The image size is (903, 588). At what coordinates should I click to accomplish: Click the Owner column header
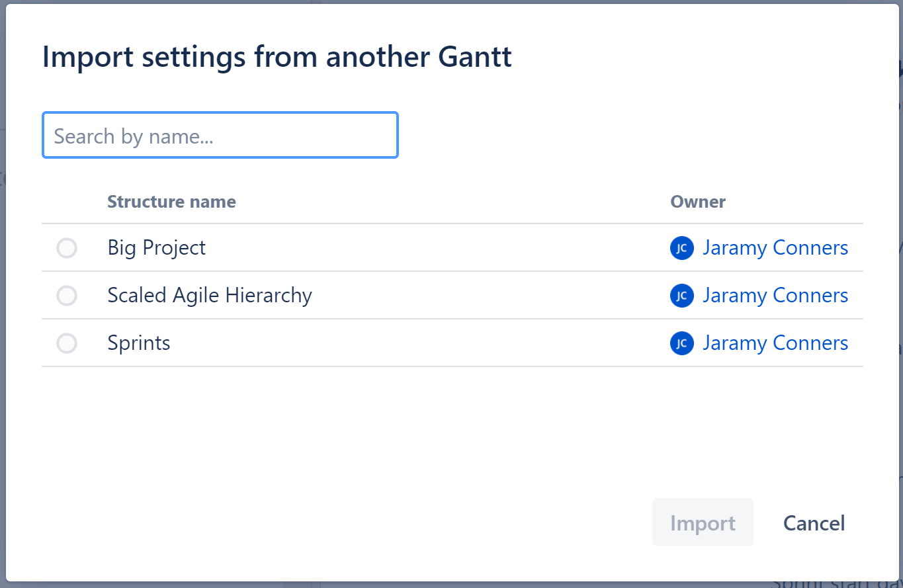coord(698,202)
